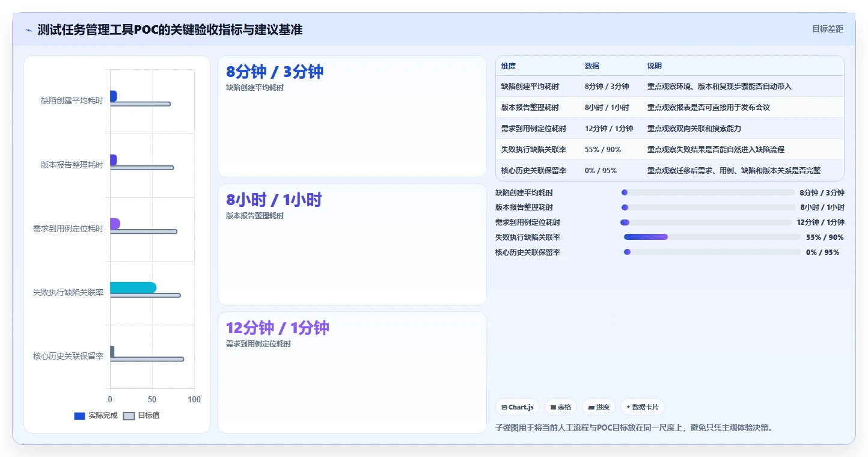Click the 12分钟 / 1分钟 data card

(352, 372)
